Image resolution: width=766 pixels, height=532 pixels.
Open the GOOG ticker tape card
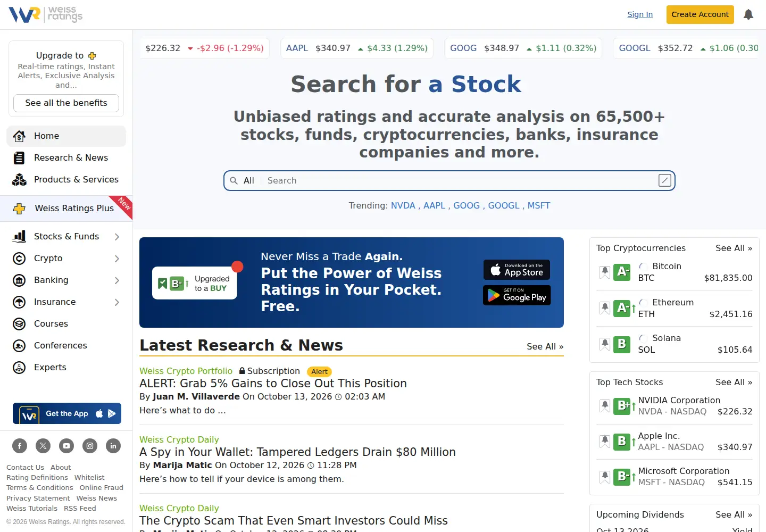(x=523, y=48)
